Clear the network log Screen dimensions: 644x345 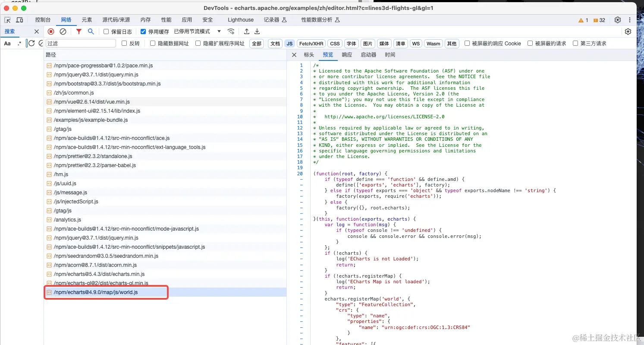coord(63,32)
